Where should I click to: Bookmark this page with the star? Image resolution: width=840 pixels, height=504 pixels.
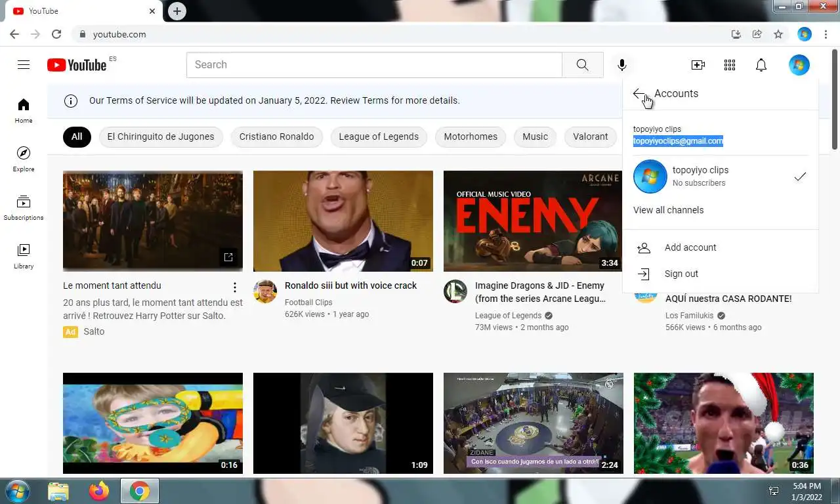coord(778,34)
